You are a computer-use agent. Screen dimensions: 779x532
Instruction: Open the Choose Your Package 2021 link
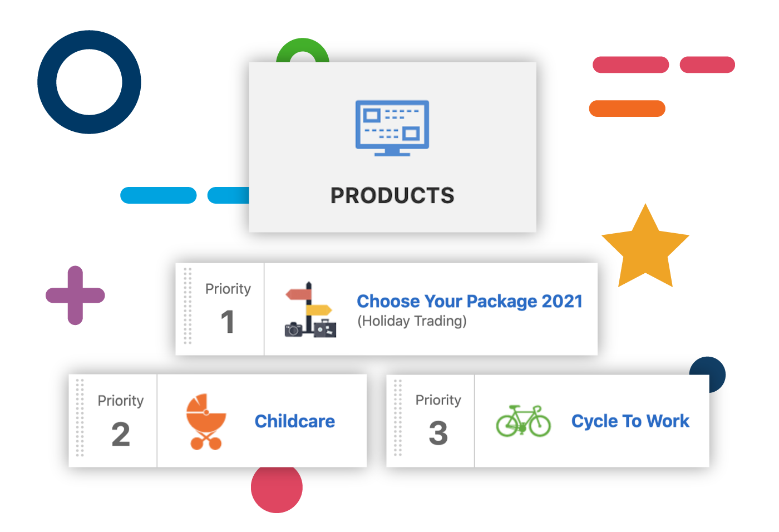pyautogui.click(x=469, y=301)
